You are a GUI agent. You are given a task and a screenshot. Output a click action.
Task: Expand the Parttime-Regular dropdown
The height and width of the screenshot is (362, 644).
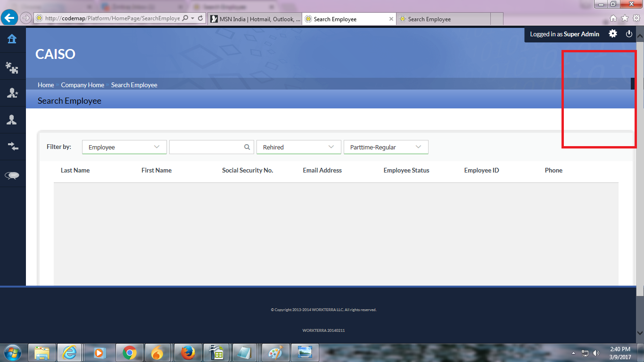(386, 147)
